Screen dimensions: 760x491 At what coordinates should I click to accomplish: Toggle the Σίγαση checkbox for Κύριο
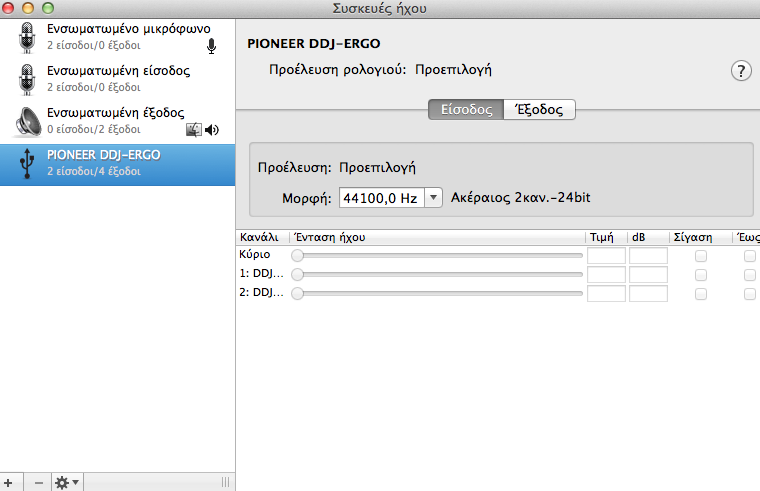point(701,256)
